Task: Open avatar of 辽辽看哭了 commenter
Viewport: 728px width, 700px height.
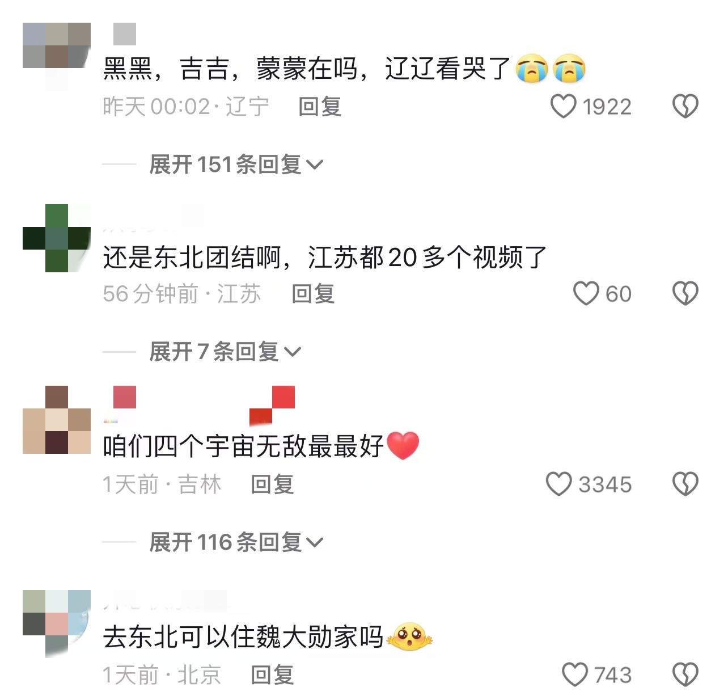Action: (x=57, y=57)
